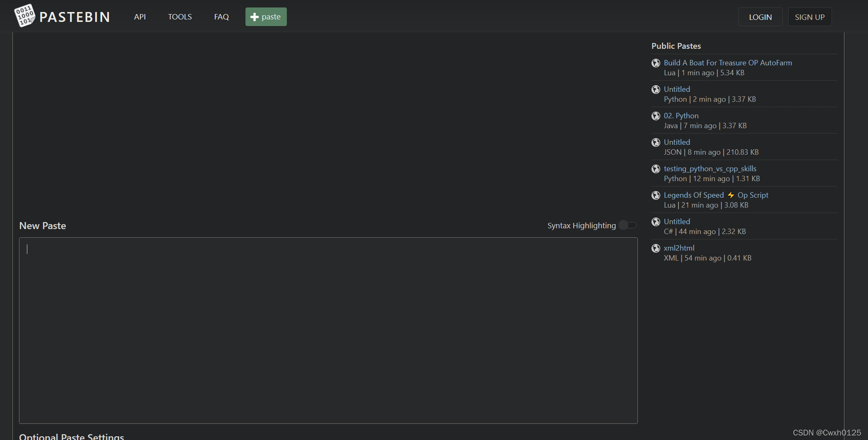This screenshot has height=440, width=868.
Task: Open the Untitled JSON paste link
Action: 677,142
